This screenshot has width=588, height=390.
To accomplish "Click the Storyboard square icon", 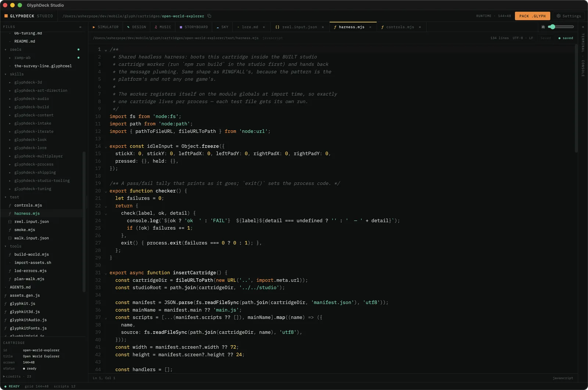I will tap(181, 27).
